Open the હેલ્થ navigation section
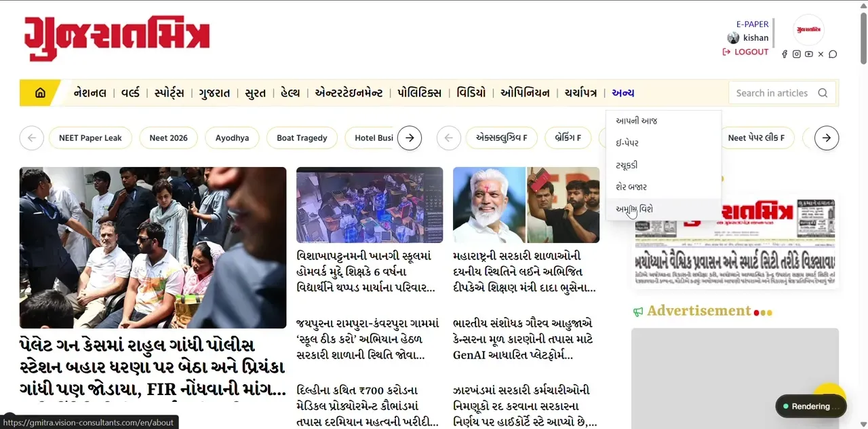The width and height of the screenshot is (868, 429). pos(290,93)
